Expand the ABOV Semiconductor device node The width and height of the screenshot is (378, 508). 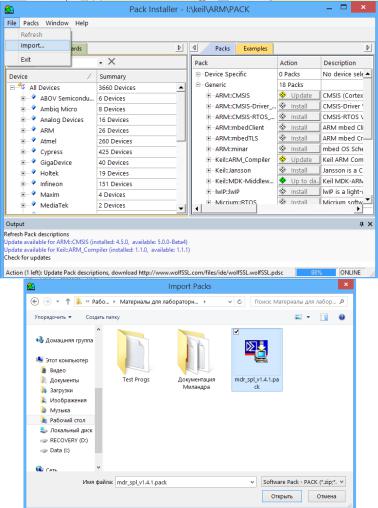coord(23,98)
